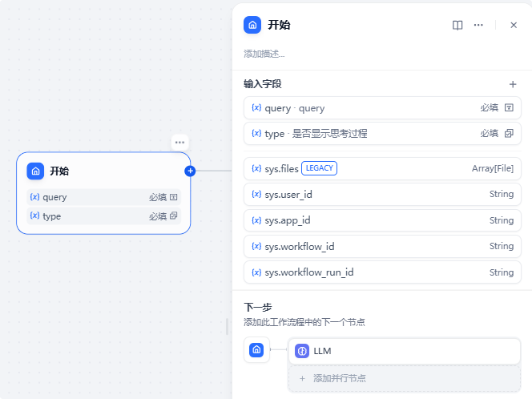Click the text-input type icon on query row
Screen dimensions: 532x399
coord(509,108)
